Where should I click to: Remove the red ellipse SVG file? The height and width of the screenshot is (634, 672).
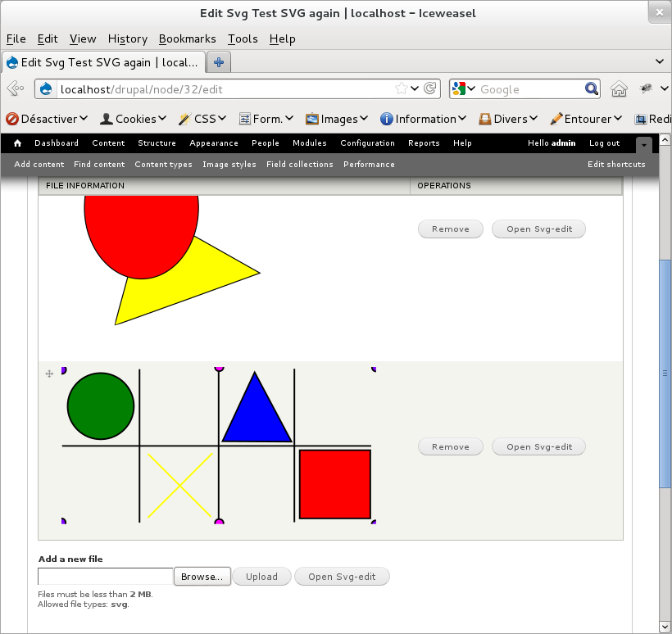(x=450, y=229)
